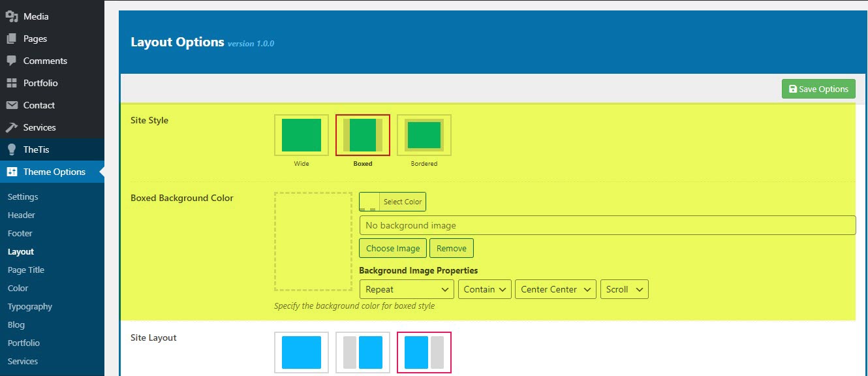
Task: Click the Background Image Properties label
Action: tap(418, 270)
